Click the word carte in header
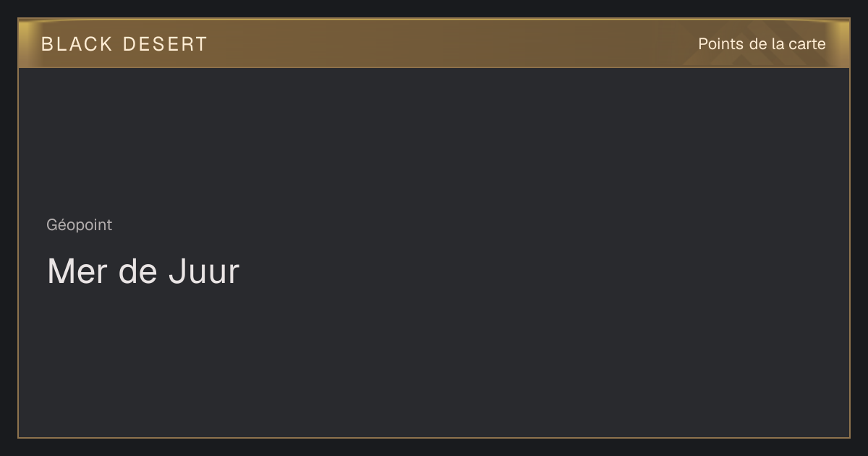868x456 pixels. 807,44
